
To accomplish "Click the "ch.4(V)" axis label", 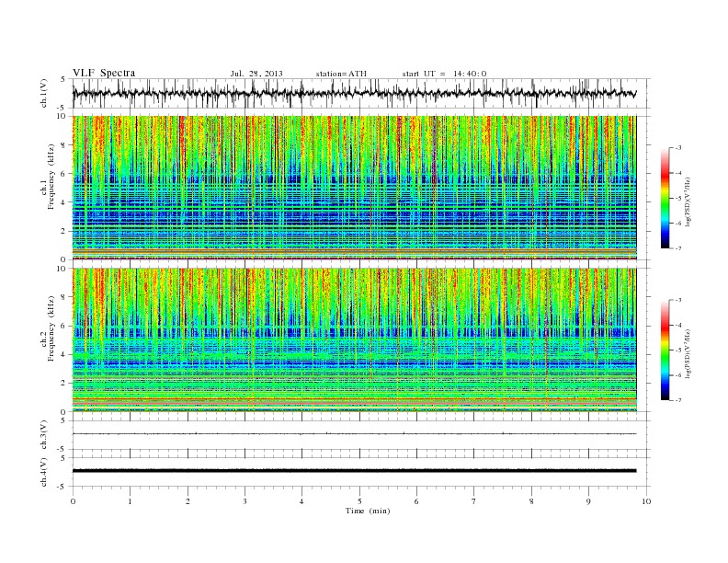I will pos(44,472).
